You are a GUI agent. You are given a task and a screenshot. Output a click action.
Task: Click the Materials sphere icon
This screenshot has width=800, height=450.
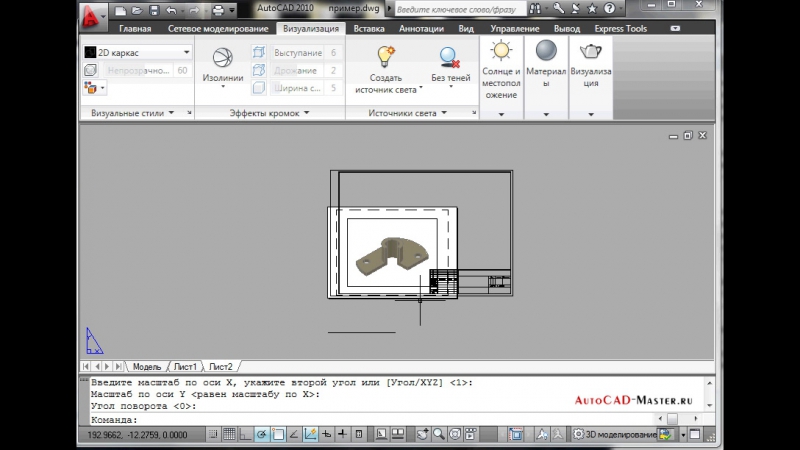pos(546,52)
